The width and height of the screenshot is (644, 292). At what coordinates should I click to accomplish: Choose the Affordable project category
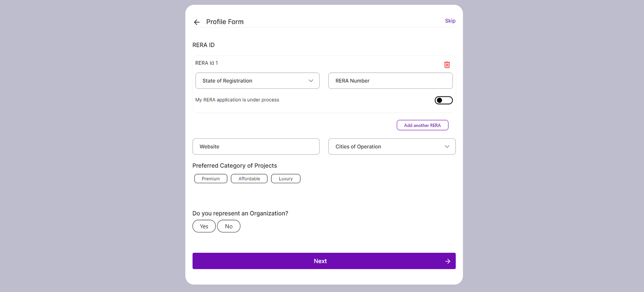pos(249,179)
